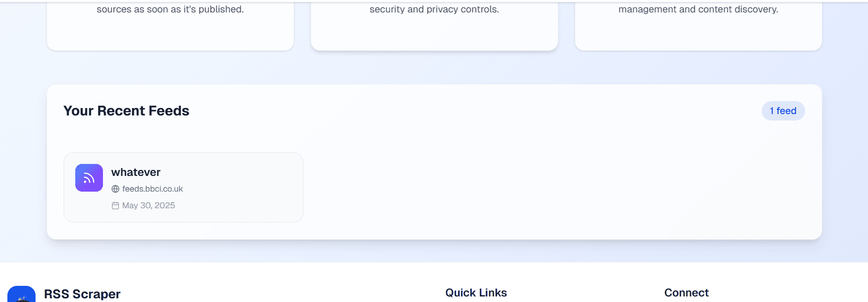This screenshot has height=302, width=868.
Task: Open the Quick Links section in footer
Action: [476, 292]
